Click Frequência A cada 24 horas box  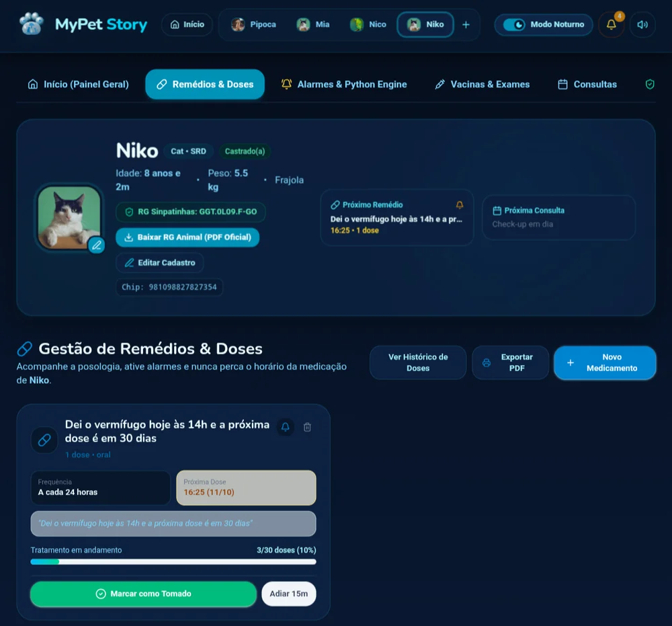click(101, 488)
